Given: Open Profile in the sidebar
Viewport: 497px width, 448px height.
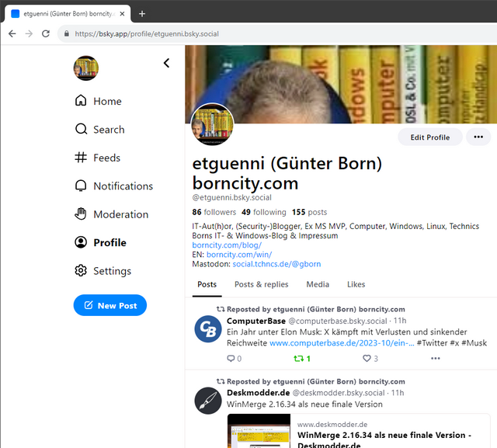Looking at the screenshot, I should [100, 242].
